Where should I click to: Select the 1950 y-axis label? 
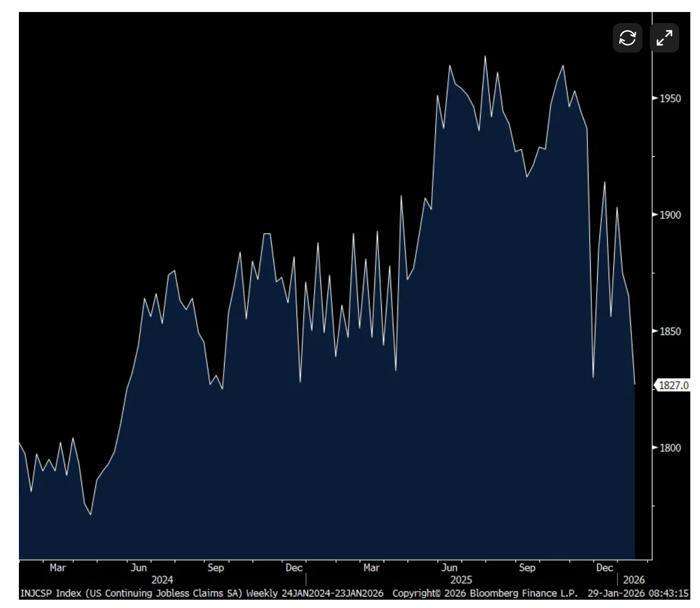click(670, 98)
